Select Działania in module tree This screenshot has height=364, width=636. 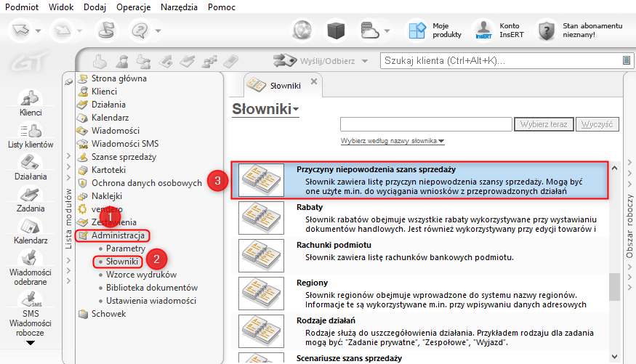102,104
